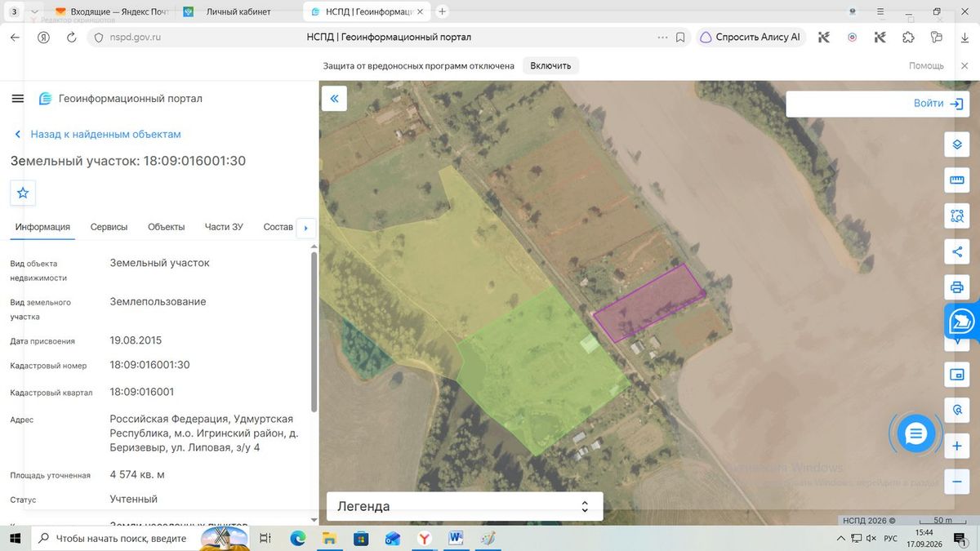Switch to the Личный кабинет browser tab
The height and width of the screenshot is (551, 980).
click(238, 12)
